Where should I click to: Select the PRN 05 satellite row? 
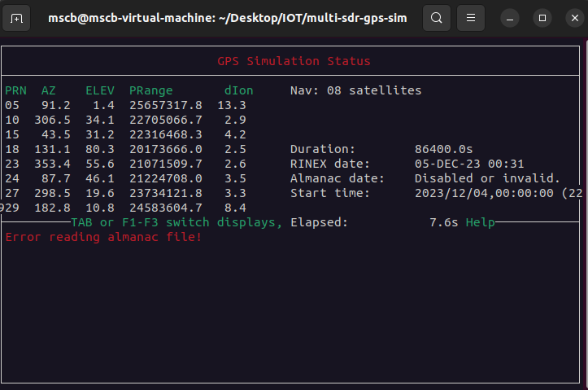pyautogui.click(x=125, y=105)
